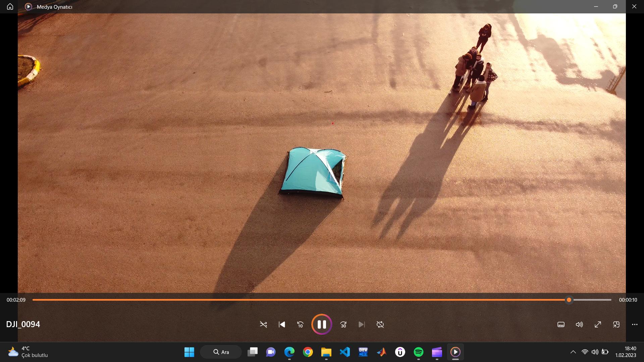Open volume control in player
This screenshot has width=644, height=362.
579,324
